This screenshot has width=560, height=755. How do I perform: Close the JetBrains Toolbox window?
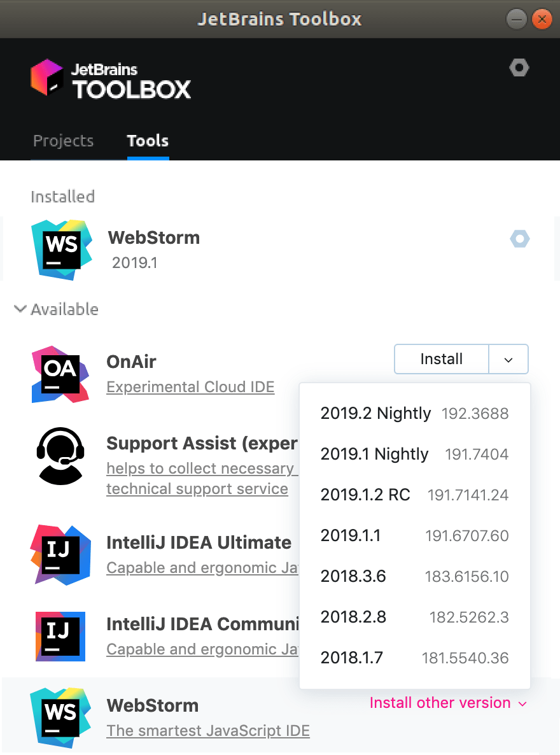542,19
